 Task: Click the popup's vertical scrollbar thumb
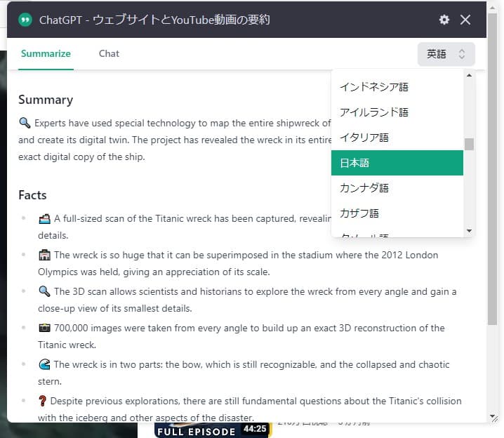coord(492,168)
